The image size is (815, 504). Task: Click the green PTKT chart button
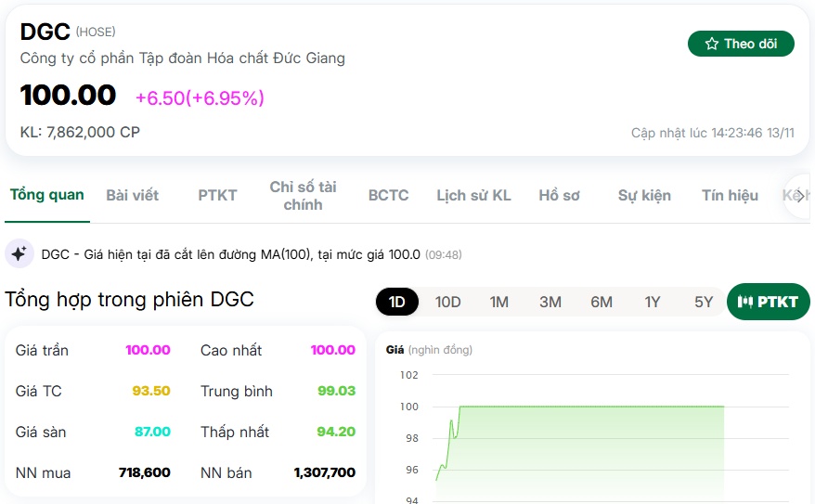pos(769,302)
